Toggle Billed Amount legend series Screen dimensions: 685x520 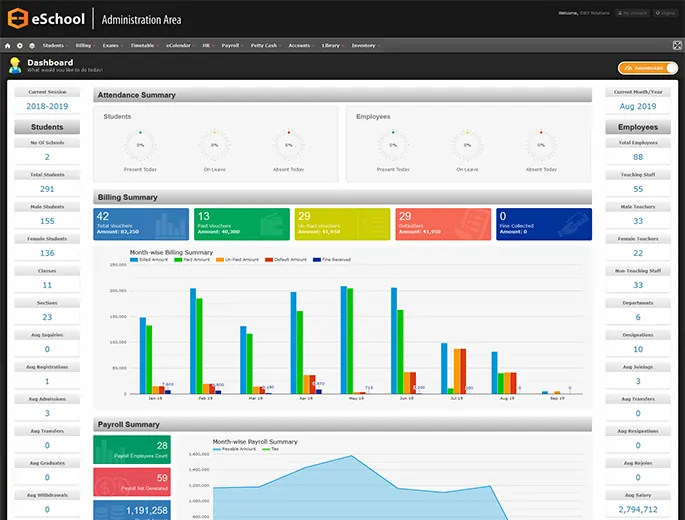coord(149,260)
